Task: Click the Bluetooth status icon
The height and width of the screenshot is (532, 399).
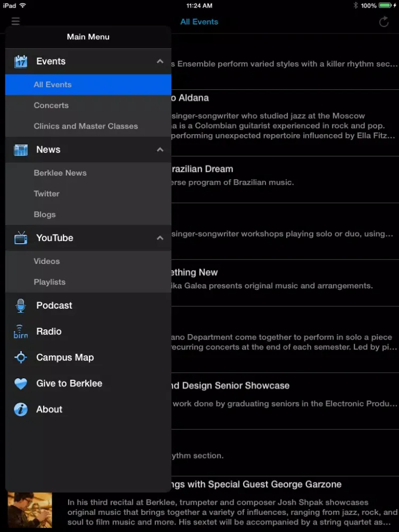Action: (x=355, y=5)
